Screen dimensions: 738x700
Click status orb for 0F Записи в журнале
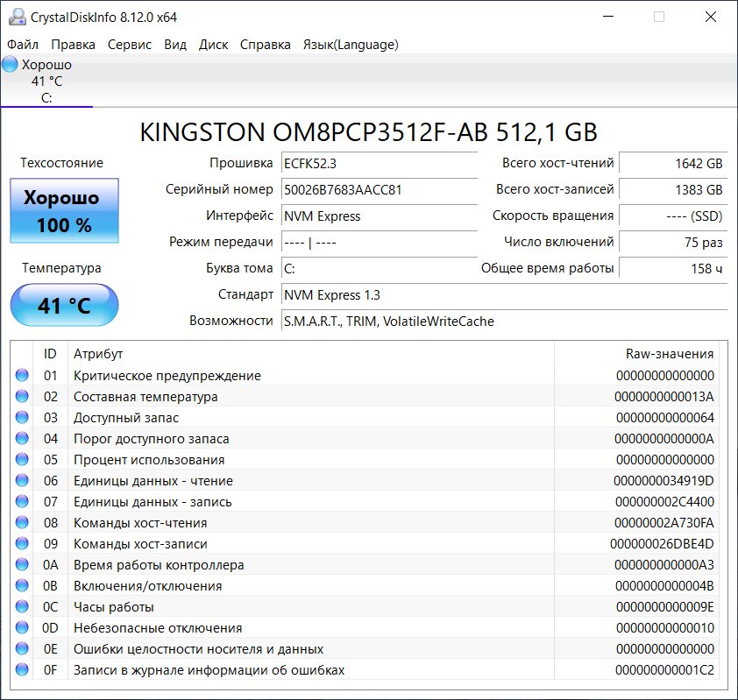point(22,669)
